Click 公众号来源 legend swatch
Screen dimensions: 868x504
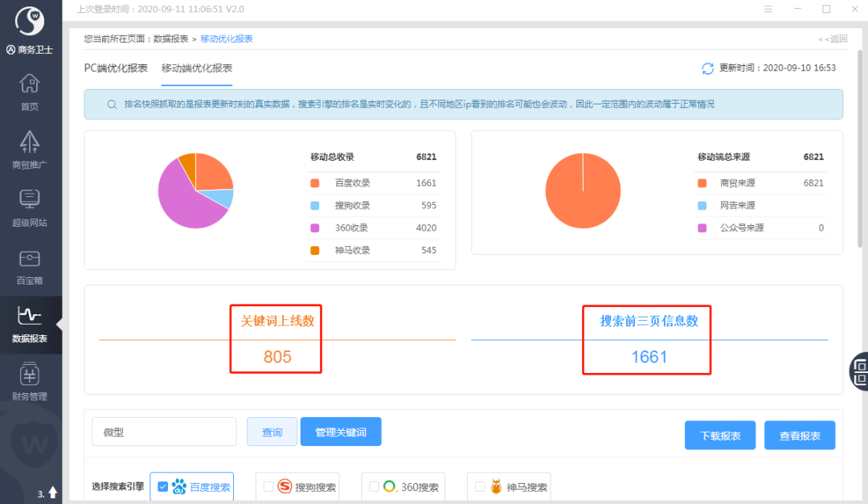tap(702, 227)
